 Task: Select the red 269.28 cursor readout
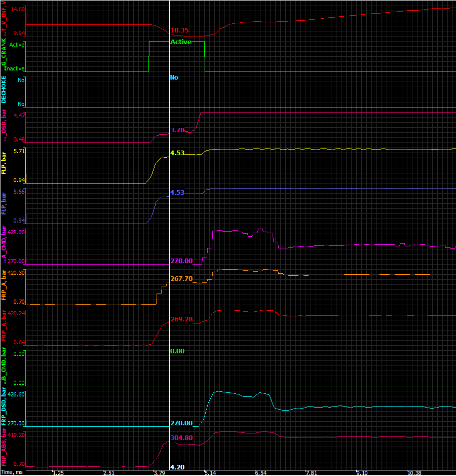pos(181,319)
